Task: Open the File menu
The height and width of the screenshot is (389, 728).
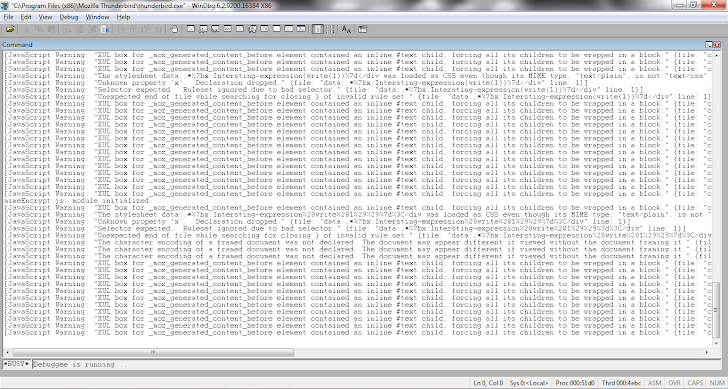Action: (x=8, y=17)
